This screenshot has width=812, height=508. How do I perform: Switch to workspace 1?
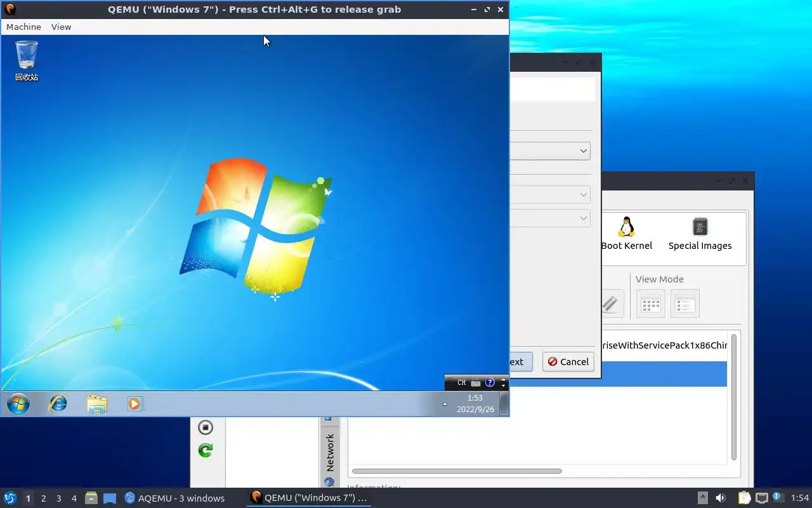tap(28, 498)
